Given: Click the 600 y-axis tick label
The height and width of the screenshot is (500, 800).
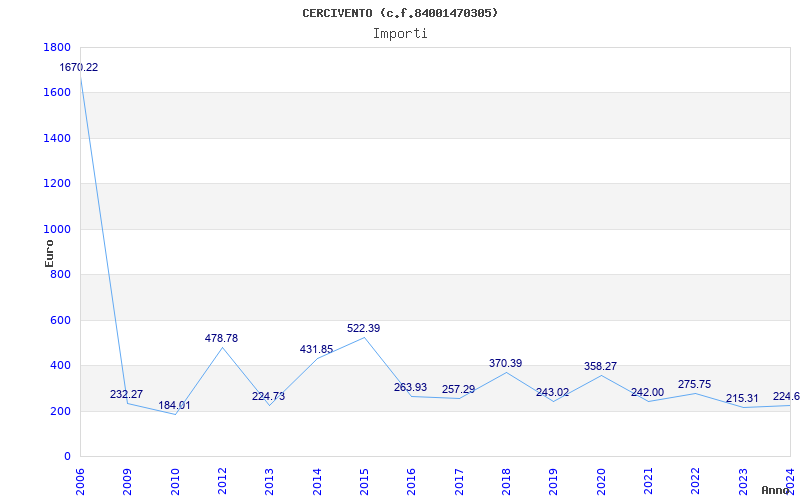Looking at the screenshot, I should click(60, 320).
